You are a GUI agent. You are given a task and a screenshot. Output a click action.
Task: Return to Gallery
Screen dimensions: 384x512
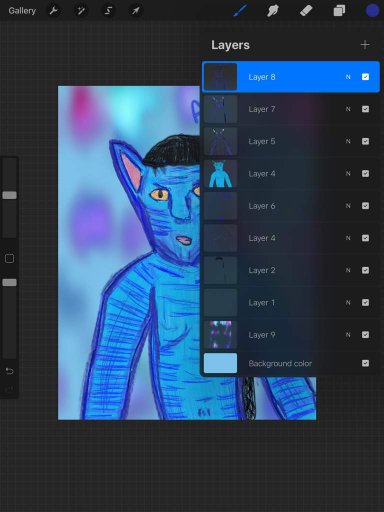click(x=22, y=11)
